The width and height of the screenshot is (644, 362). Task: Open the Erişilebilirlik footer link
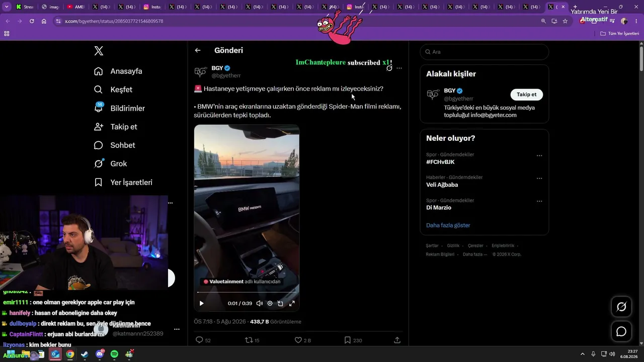tap(503, 246)
